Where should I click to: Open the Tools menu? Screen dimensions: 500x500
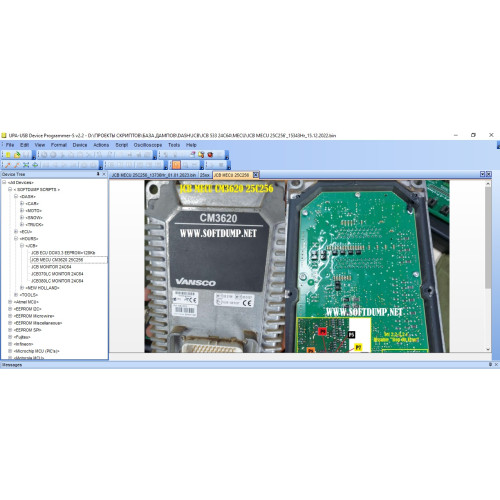point(174,145)
